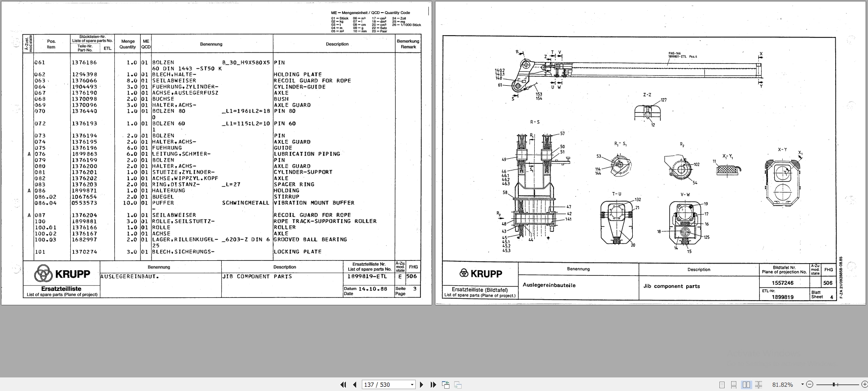Click CYLINDER-SUPPORT description
Image resolution: width=868 pixels, height=391 pixels.
(303, 172)
